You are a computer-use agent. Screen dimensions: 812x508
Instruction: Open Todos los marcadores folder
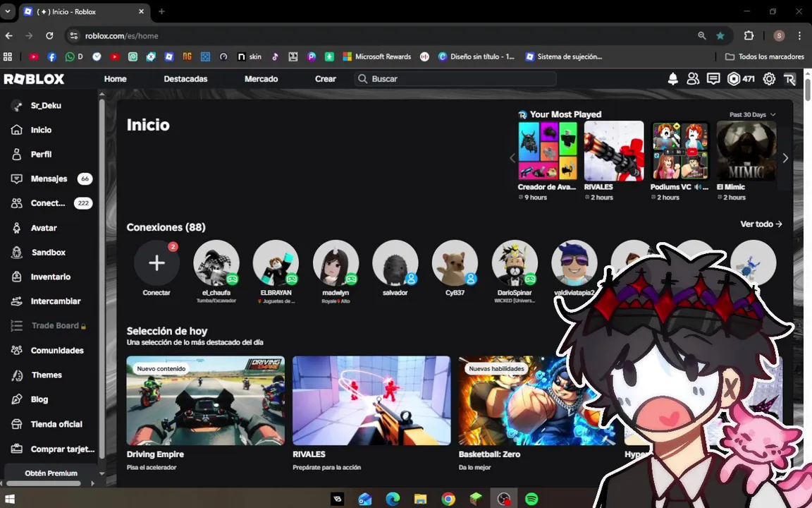(x=765, y=56)
